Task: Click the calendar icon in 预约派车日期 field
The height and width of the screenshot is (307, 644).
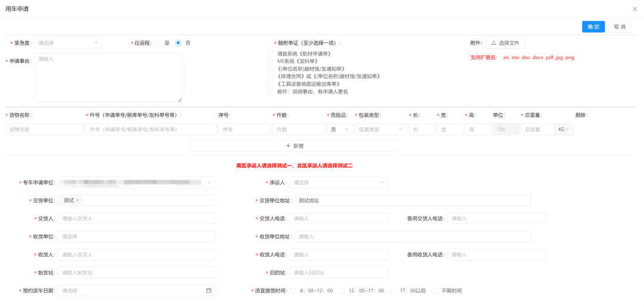Action: click(x=209, y=291)
